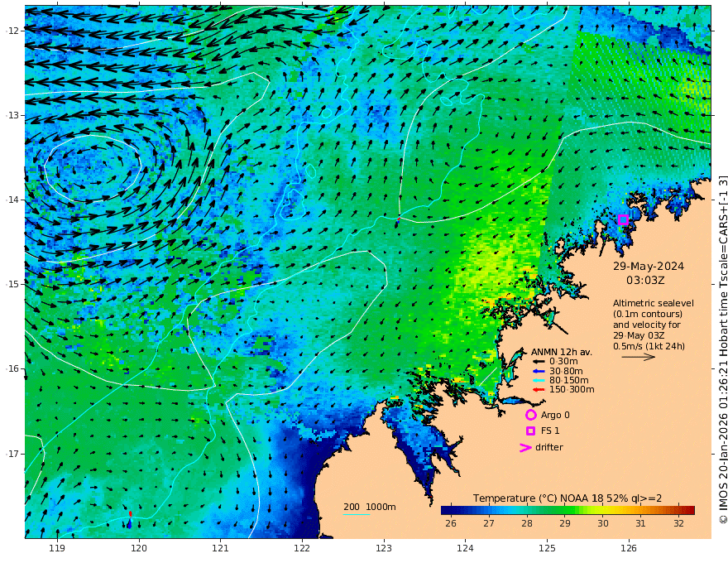Click the '0-30m' depth label
This screenshot has height=563, width=728.
point(563,362)
